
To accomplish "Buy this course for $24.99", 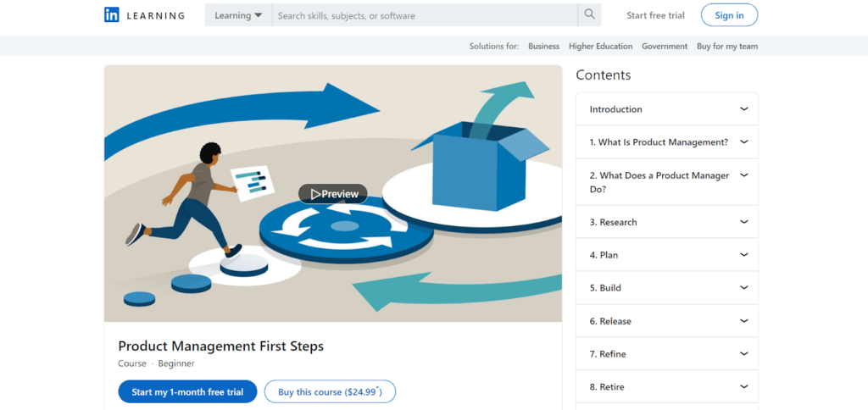I will 330,391.
